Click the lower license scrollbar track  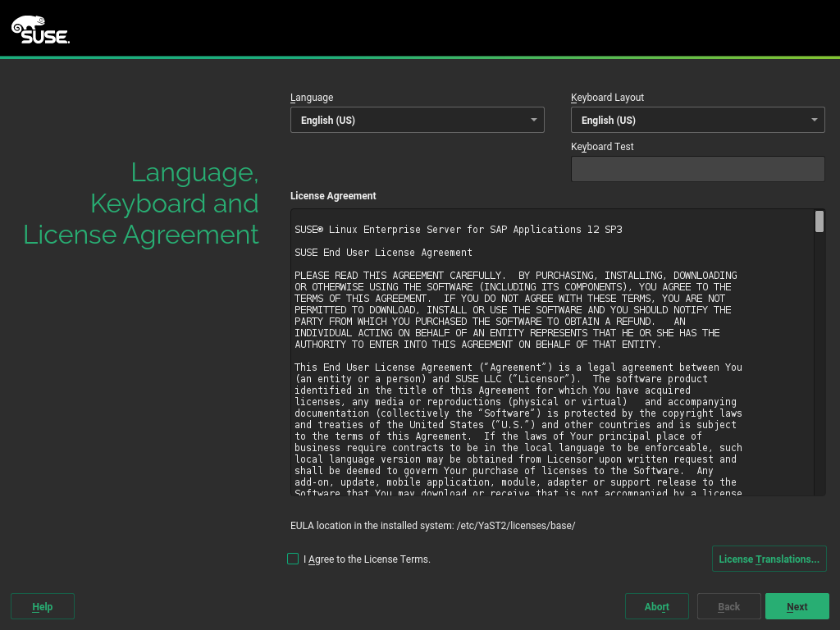click(x=819, y=410)
